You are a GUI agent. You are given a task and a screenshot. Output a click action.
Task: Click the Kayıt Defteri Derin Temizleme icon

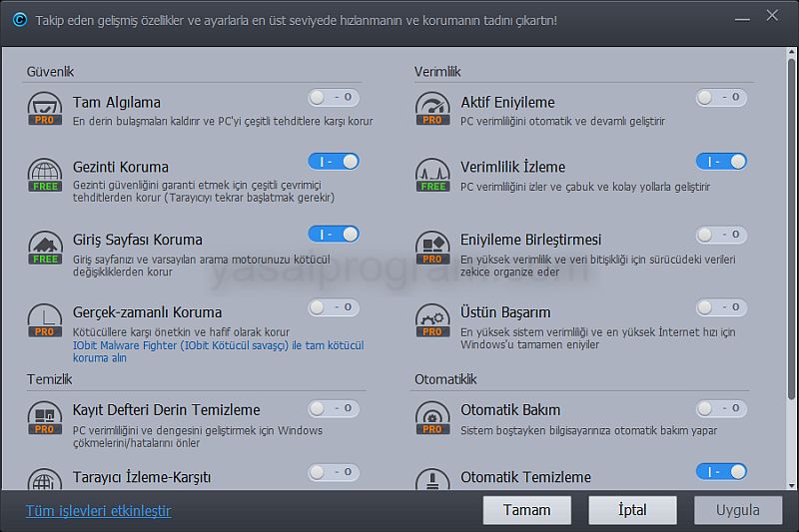point(45,417)
